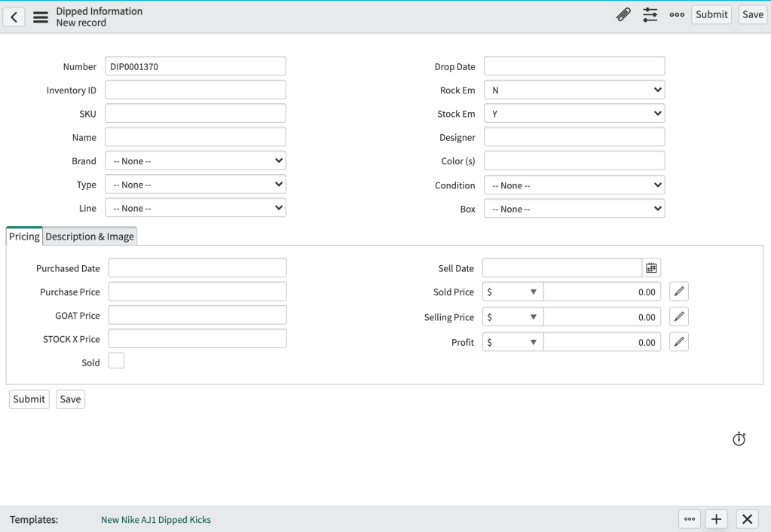Change the Selling Price currency selector
The height and width of the screenshot is (532, 771).
point(512,317)
